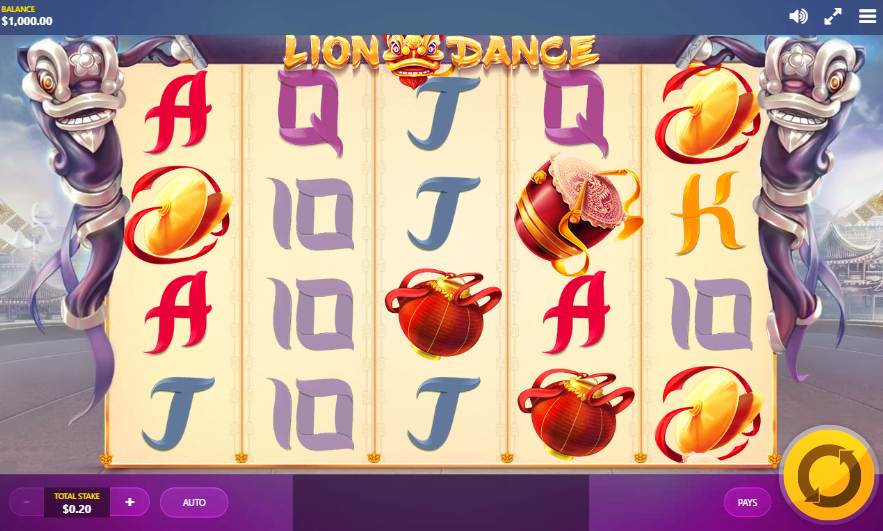Click the $0.20 total stake display
Screen dimensions: 883x531
pos(77,502)
